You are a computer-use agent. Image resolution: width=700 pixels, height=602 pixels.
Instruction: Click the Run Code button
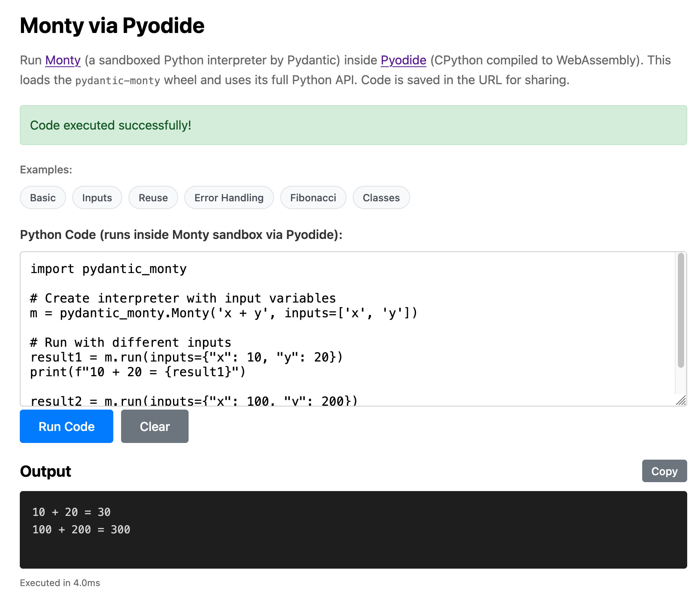(66, 426)
